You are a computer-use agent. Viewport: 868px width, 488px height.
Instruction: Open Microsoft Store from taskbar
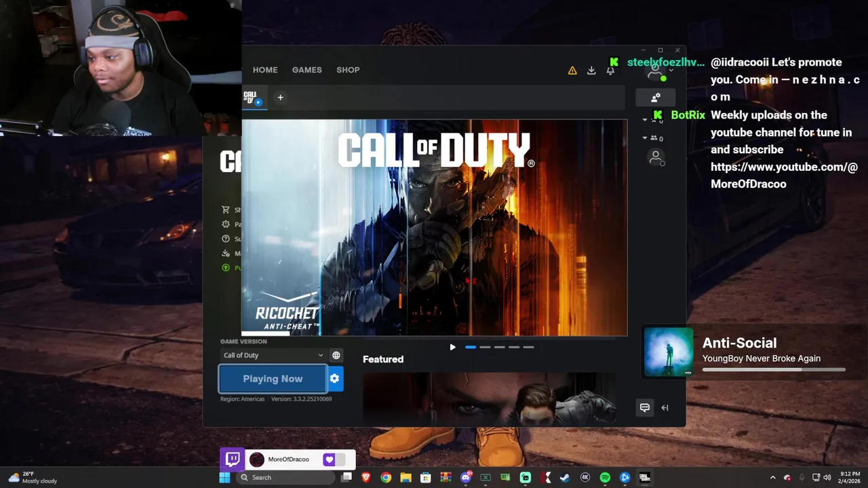click(x=425, y=478)
